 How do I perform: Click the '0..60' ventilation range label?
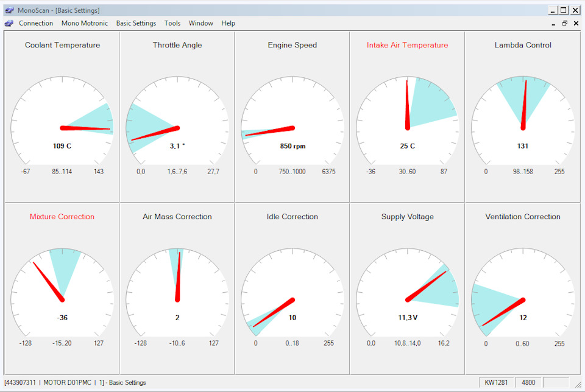522,343
